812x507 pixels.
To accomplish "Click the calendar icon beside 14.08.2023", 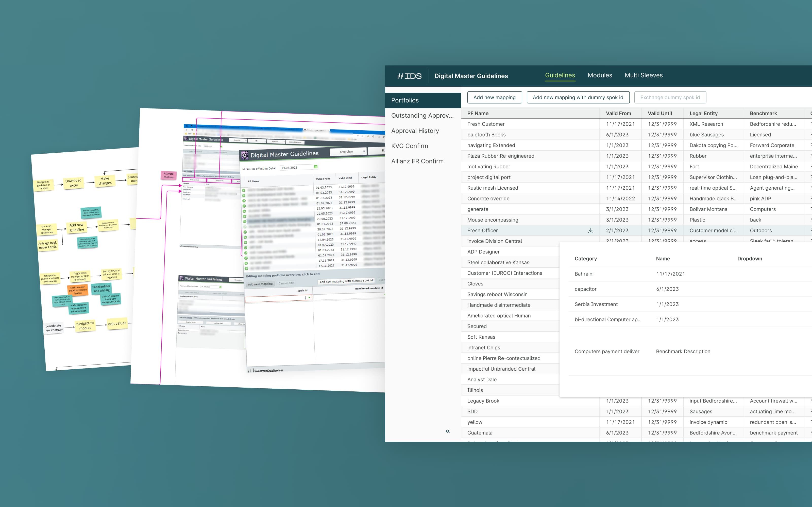I will [316, 167].
